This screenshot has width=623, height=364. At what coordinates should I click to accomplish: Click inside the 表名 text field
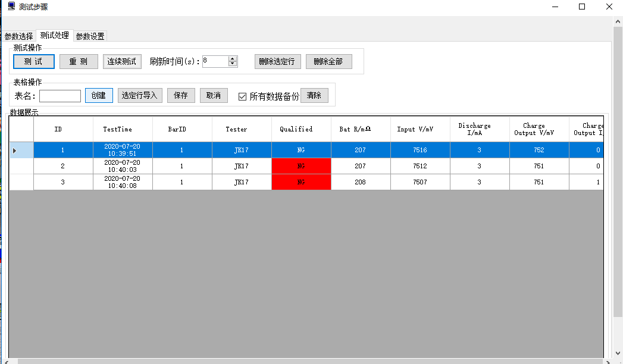(60, 95)
